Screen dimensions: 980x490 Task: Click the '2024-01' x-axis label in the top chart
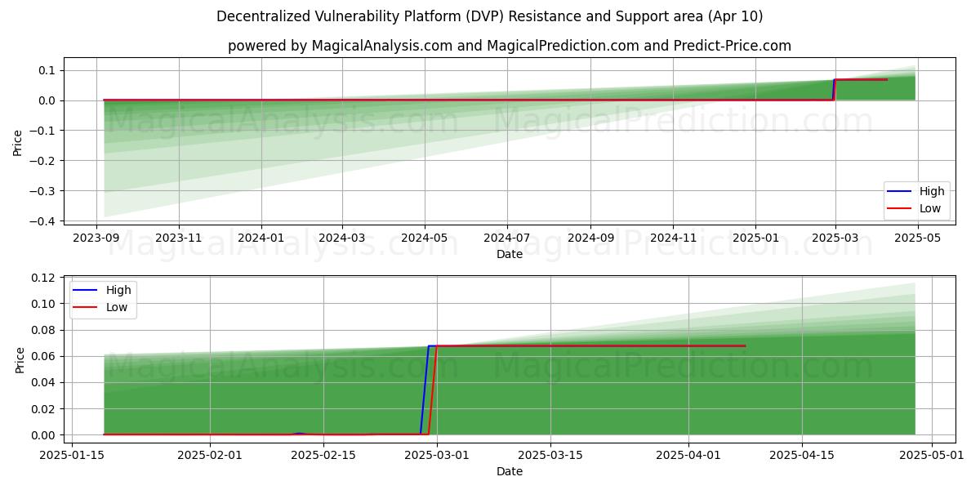(261, 238)
